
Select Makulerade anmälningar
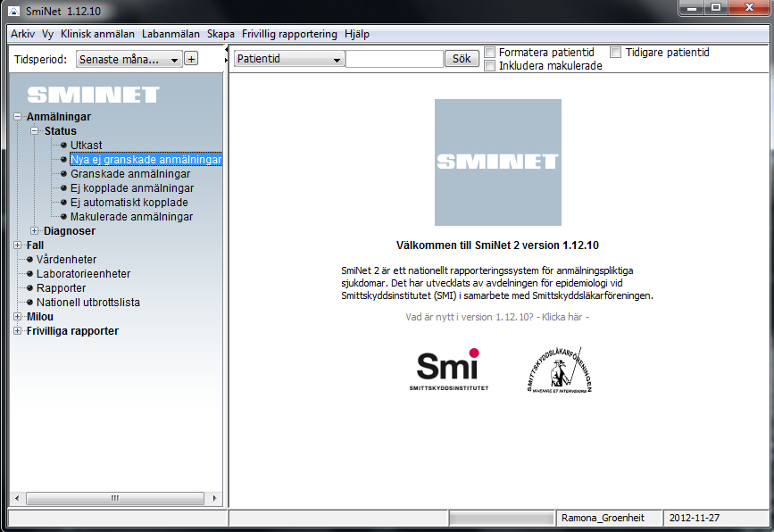pos(131,217)
